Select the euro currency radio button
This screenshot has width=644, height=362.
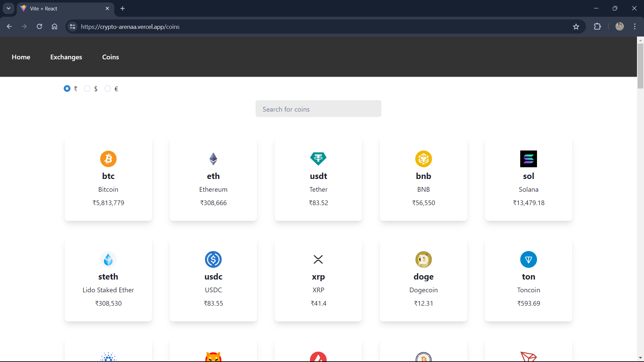[x=108, y=88]
